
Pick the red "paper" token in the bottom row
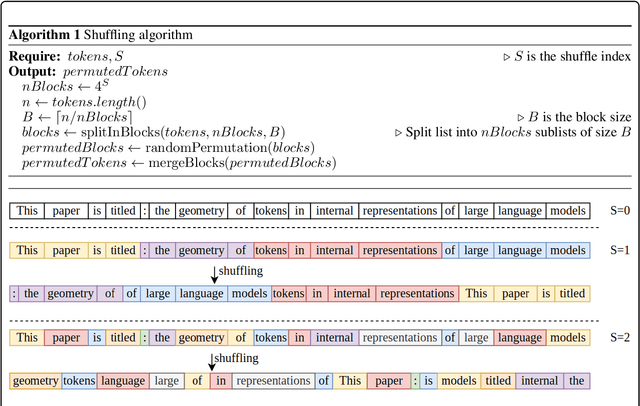tap(390, 381)
